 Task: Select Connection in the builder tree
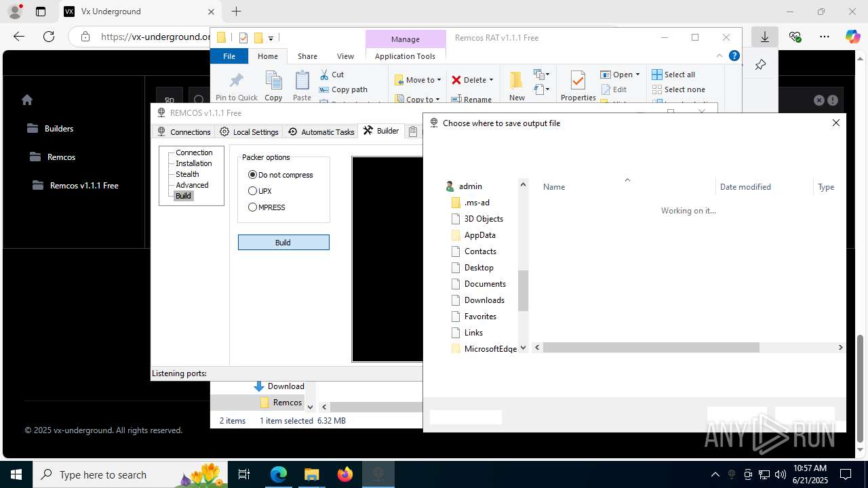pyautogui.click(x=194, y=152)
